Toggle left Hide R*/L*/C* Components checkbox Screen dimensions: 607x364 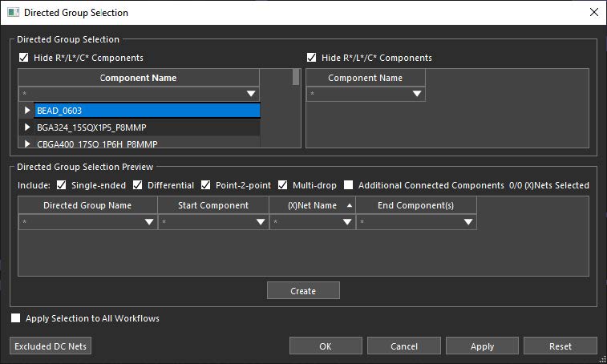click(x=23, y=58)
